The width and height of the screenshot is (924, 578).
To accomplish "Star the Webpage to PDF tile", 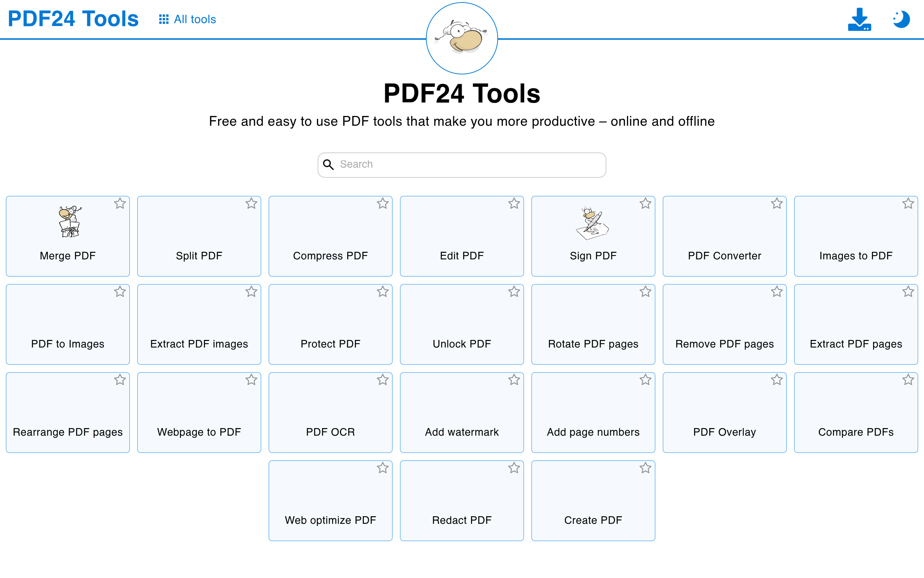I will [x=251, y=380].
